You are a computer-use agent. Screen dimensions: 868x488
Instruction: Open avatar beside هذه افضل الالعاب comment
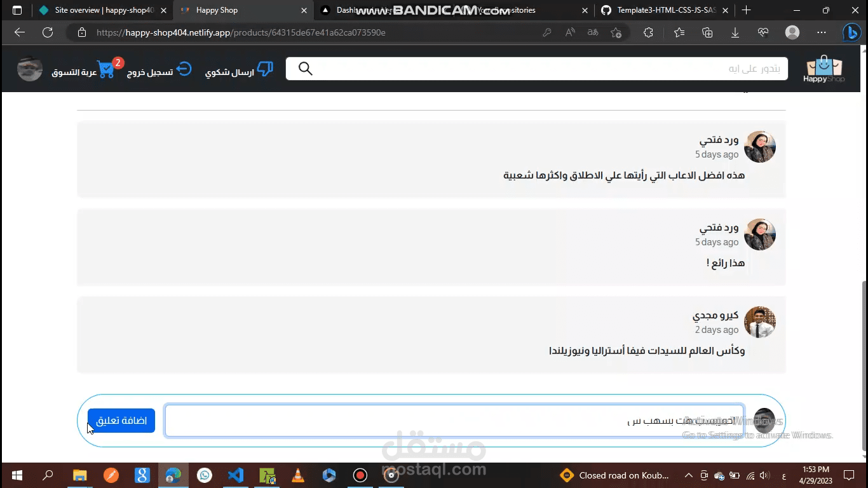pyautogui.click(x=760, y=147)
